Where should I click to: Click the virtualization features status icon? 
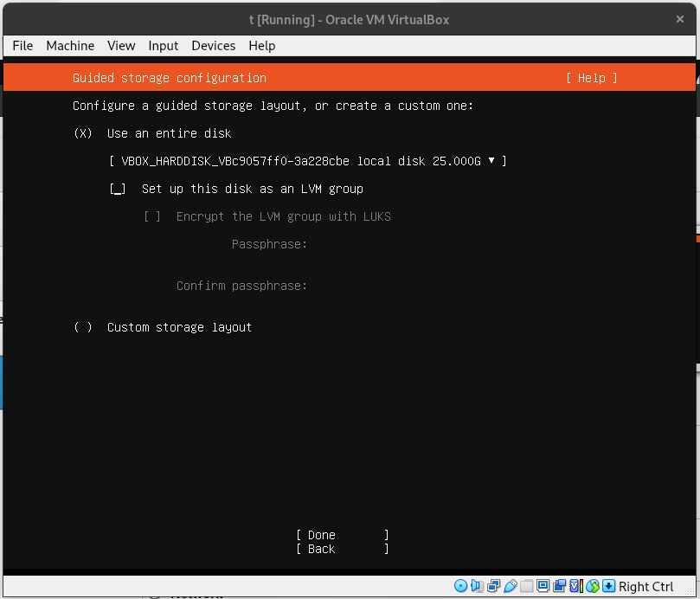(575, 586)
